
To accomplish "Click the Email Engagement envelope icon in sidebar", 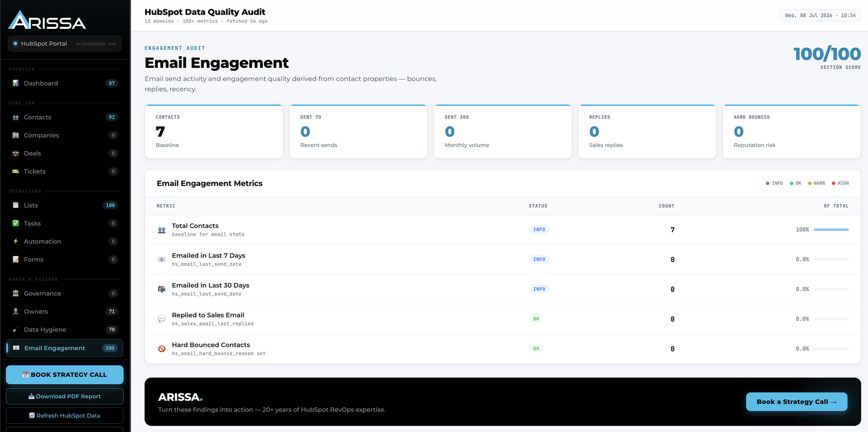I will pyautogui.click(x=16, y=348).
